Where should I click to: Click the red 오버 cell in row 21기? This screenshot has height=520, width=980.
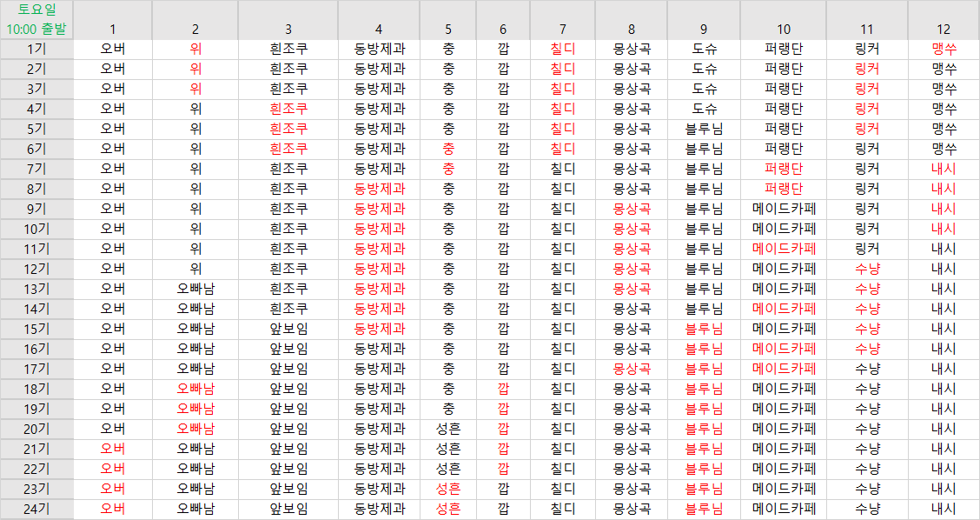pos(112,449)
